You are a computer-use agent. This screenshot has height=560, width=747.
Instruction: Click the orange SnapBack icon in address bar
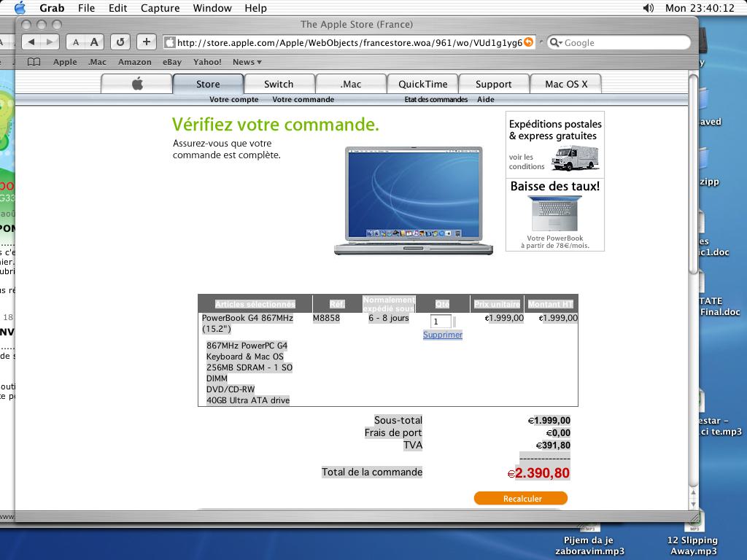coord(528,42)
